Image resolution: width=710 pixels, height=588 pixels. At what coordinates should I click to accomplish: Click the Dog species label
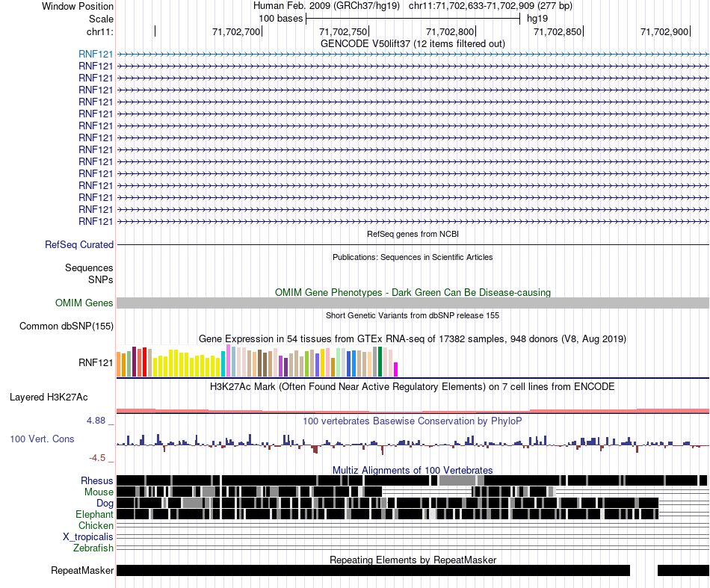(105, 504)
